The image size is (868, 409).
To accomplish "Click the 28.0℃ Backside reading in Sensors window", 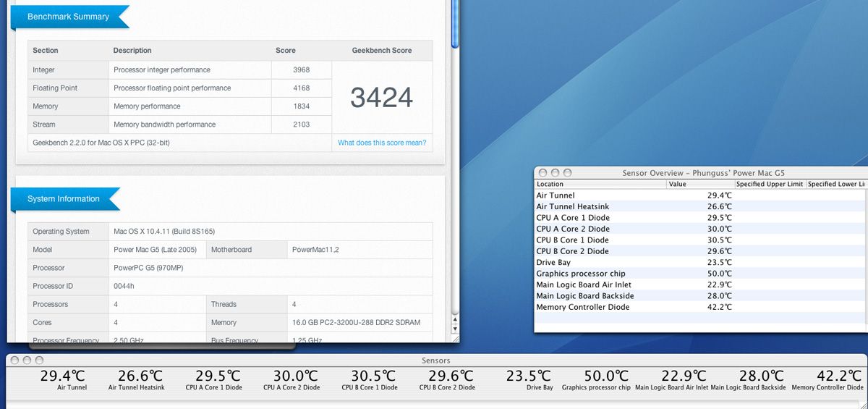I will tap(761, 376).
